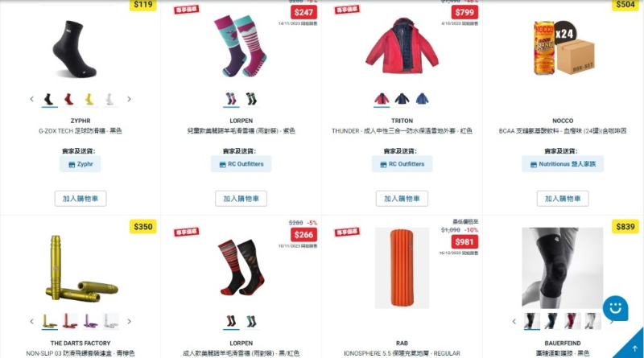
Task: Open the RAB Ionosphere sleeping mat image
Action: [402, 268]
